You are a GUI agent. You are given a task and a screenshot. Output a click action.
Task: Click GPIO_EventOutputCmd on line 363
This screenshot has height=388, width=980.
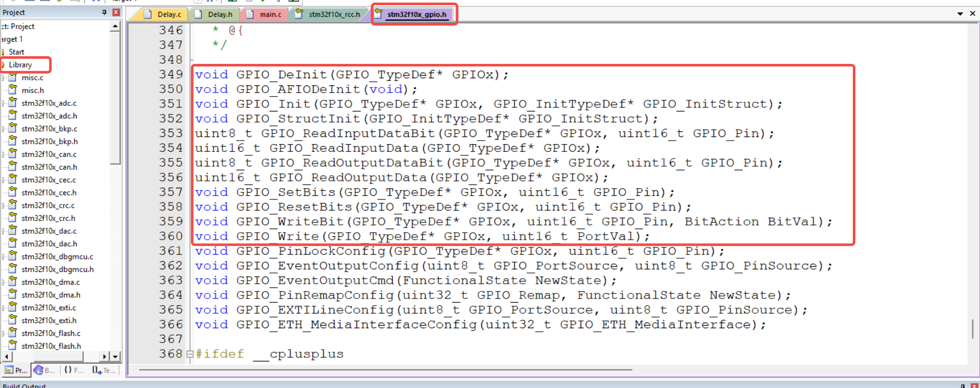pos(315,281)
